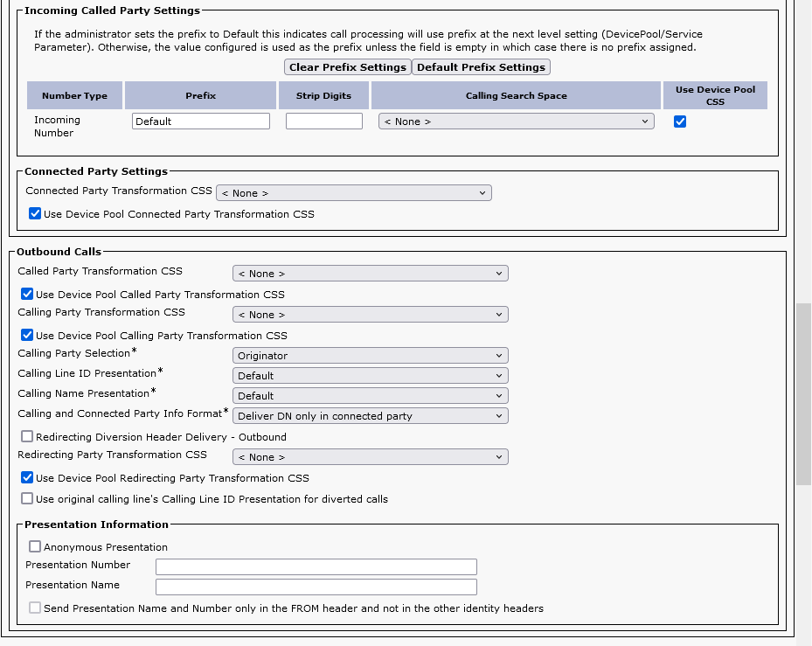This screenshot has width=812, height=646.
Task: Open Calling Line ID Presentation dropdown
Action: [x=371, y=376]
